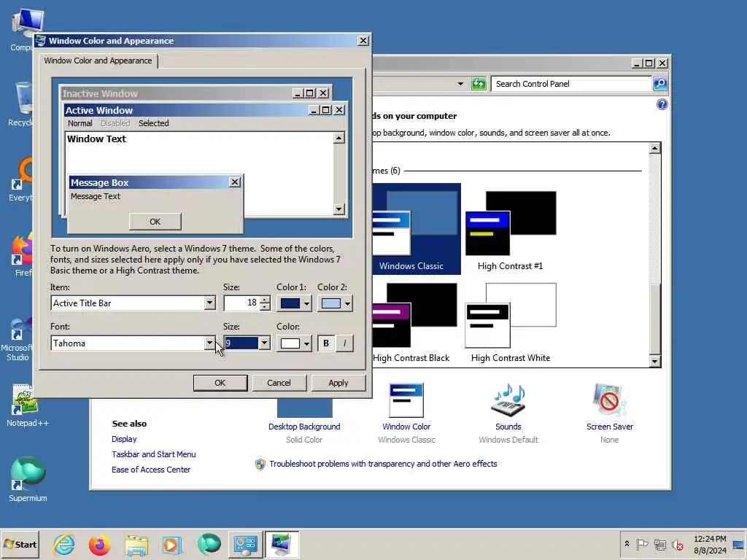
Task: Select the High Contrast #1 theme
Action: [510, 230]
